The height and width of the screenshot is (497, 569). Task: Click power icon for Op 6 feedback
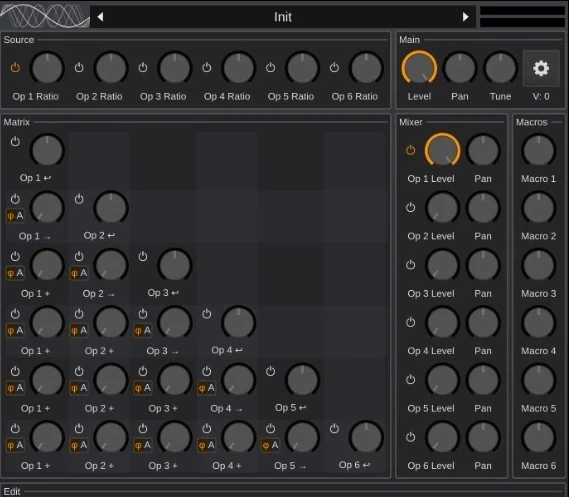click(334, 428)
